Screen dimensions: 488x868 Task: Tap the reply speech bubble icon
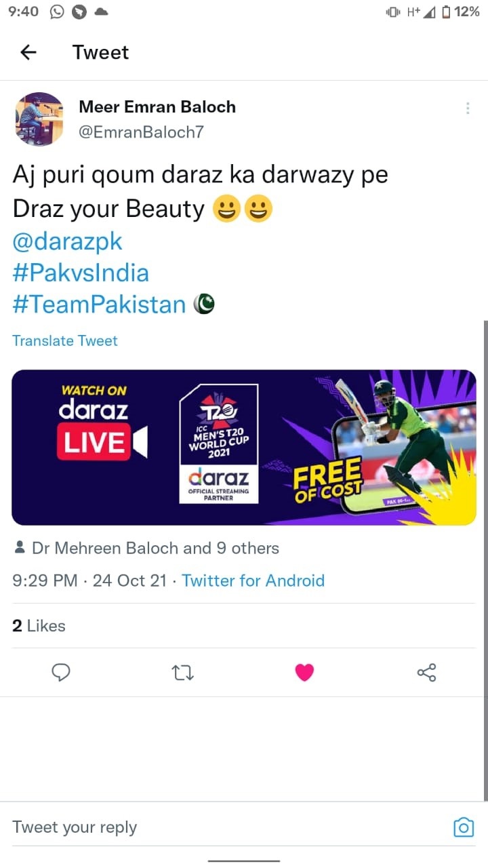tap(61, 672)
